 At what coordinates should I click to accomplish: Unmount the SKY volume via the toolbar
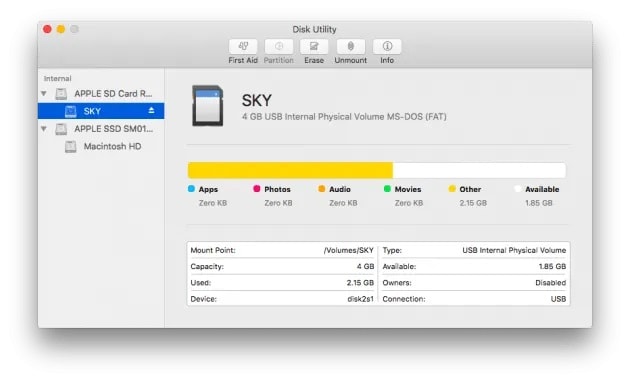pyautogui.click(x=350, y=47)
